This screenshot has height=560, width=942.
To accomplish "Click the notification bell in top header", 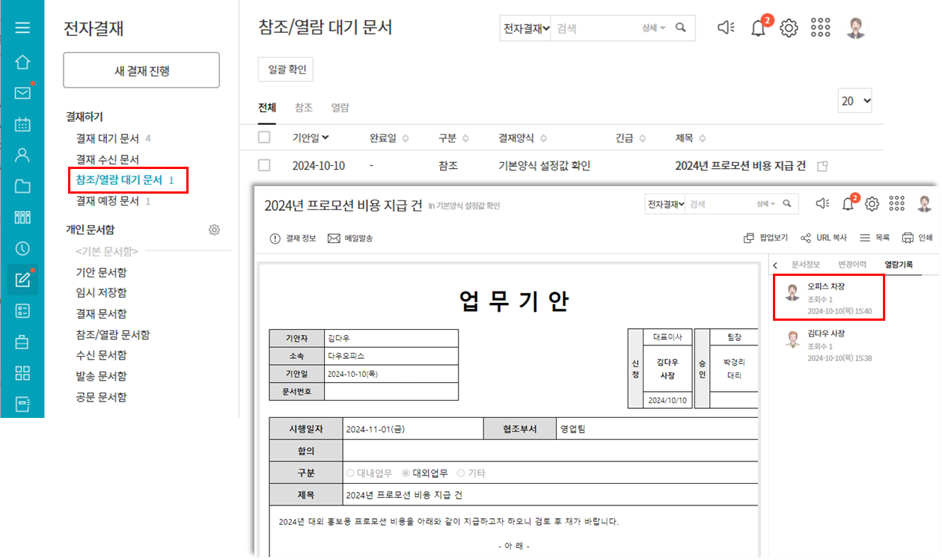I will pos(758,28).
